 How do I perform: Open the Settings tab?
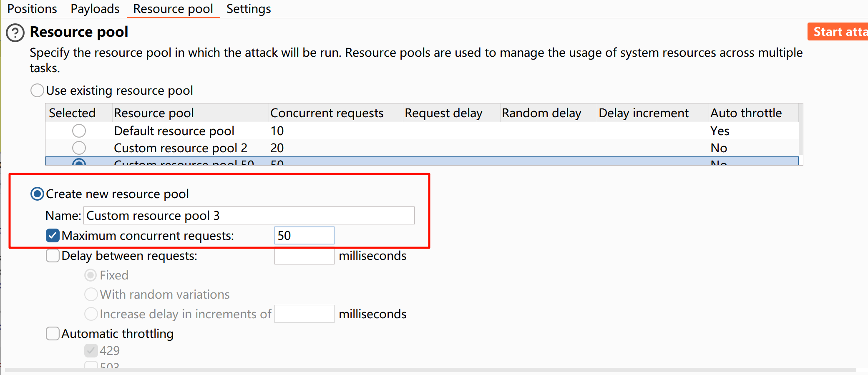[x=249, y=9]
